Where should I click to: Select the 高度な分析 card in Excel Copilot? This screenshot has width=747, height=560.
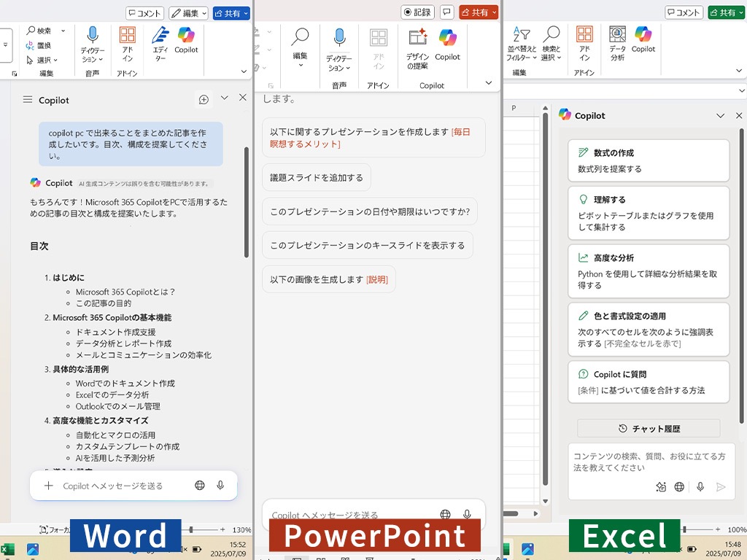649,271
